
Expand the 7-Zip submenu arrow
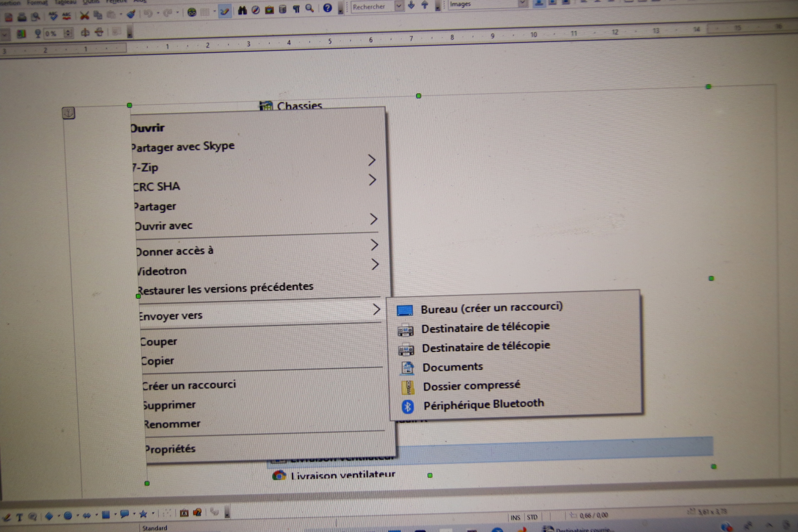click(x=372, y=160)
